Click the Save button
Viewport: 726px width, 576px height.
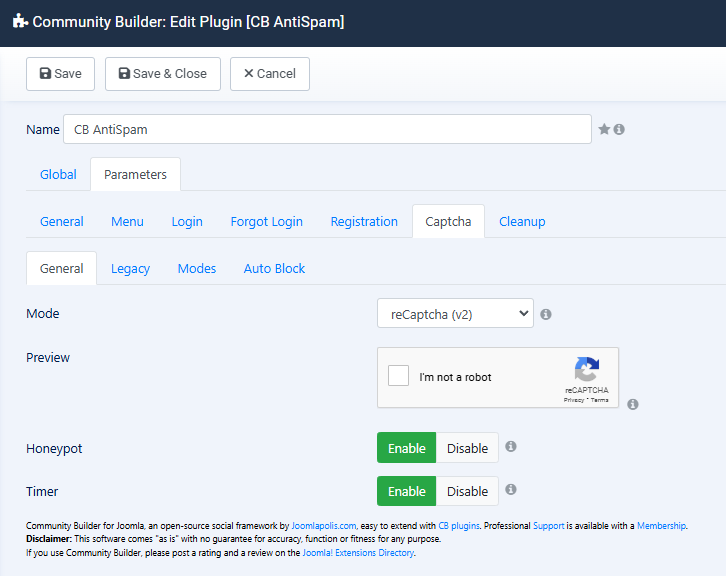pyautogui.click(x=61, y=74)
